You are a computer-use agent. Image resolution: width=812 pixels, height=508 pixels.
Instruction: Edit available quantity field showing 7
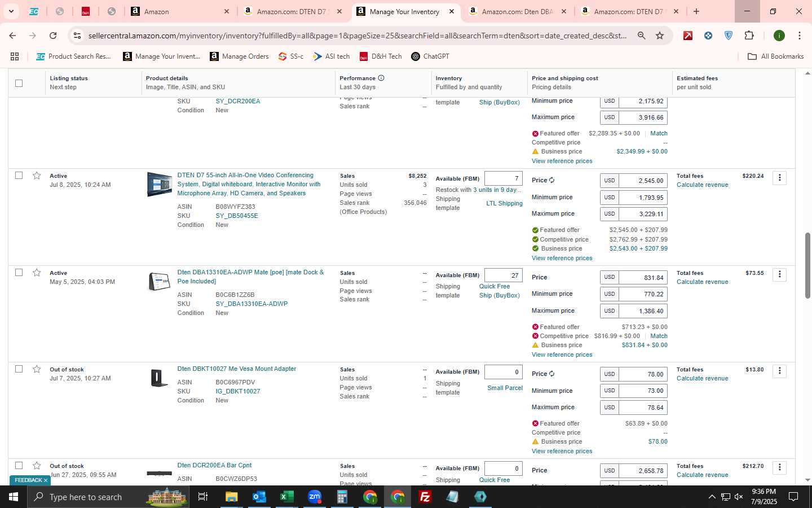(x=503, y=178)
